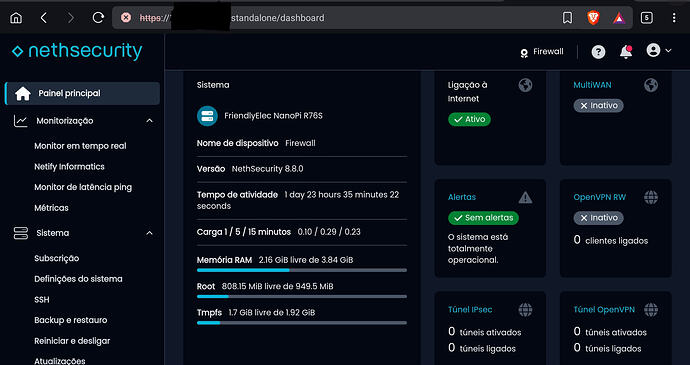Viewport: 690px width, 365px height.
Task: Bookmark this page
Action: point(568,18)
